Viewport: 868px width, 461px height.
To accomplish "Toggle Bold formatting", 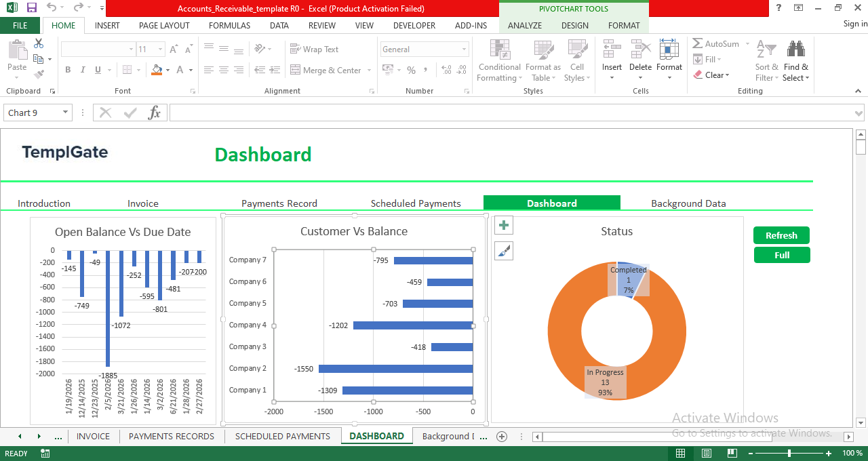I will coord(68,70).
